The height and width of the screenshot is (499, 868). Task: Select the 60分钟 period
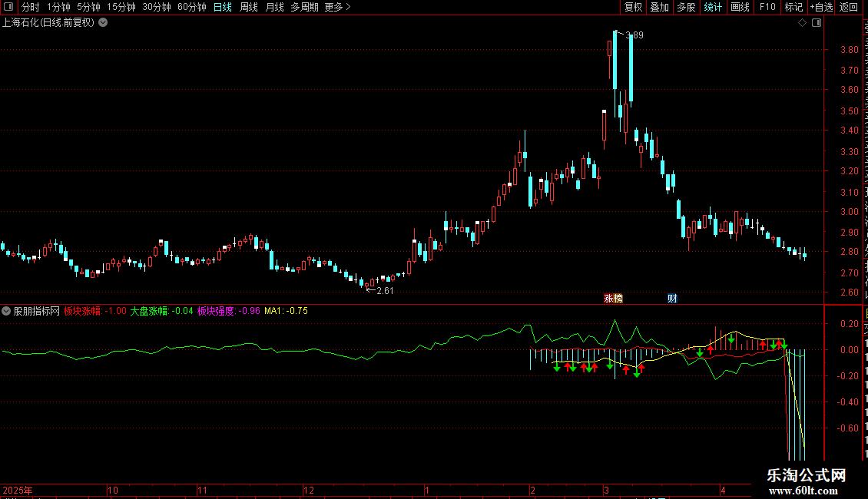pos(192,7)
